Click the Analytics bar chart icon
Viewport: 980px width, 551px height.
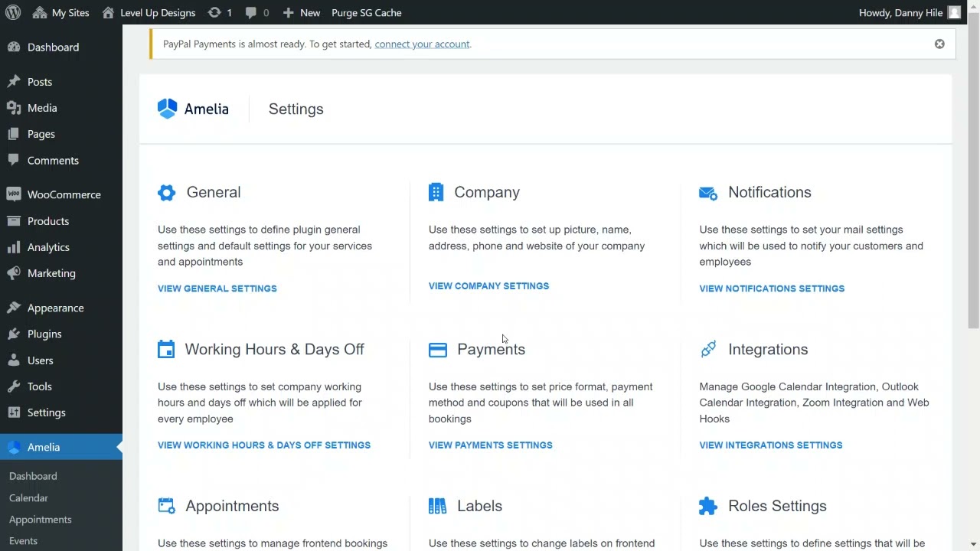click(14, 247)
